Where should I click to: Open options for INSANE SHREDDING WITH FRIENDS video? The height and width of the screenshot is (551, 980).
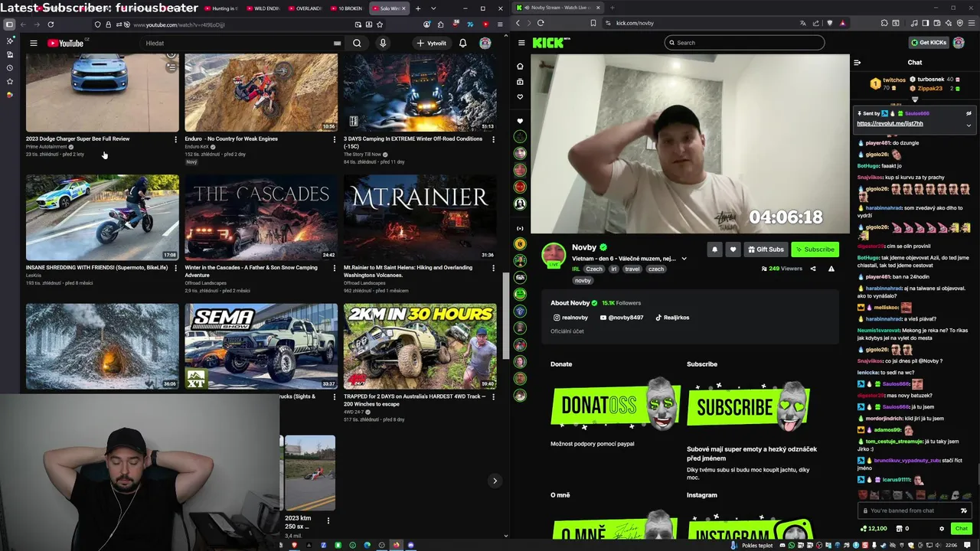[175, 268]
